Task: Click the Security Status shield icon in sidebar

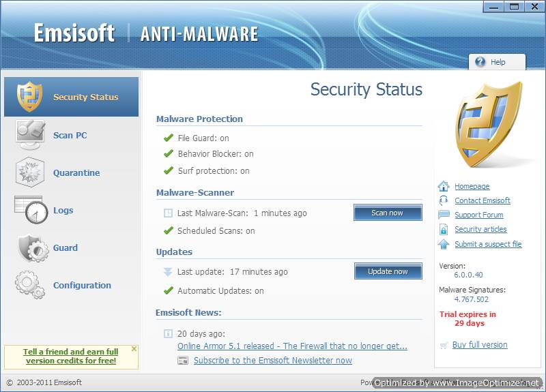Action: (x=29, y=97)
